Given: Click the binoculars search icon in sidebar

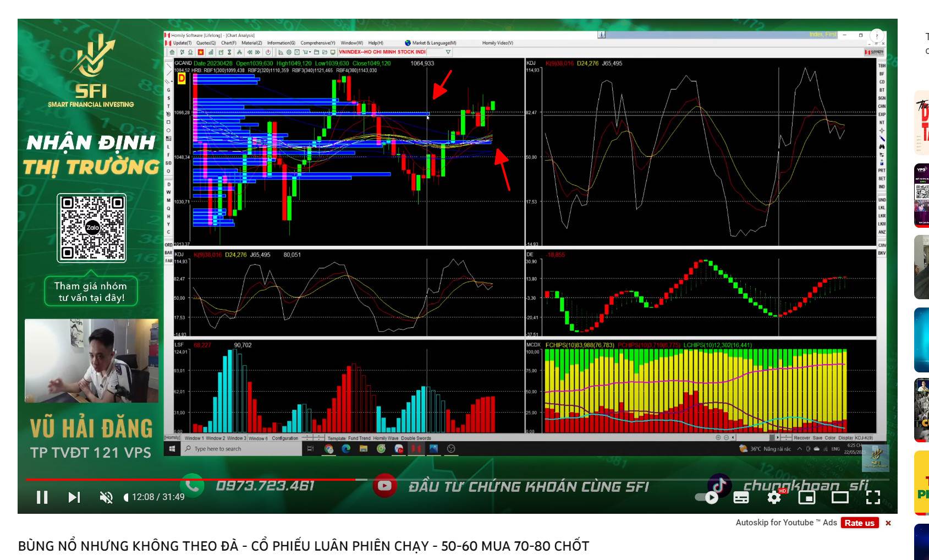Looking at the screenshot, I should coord(882,147).
